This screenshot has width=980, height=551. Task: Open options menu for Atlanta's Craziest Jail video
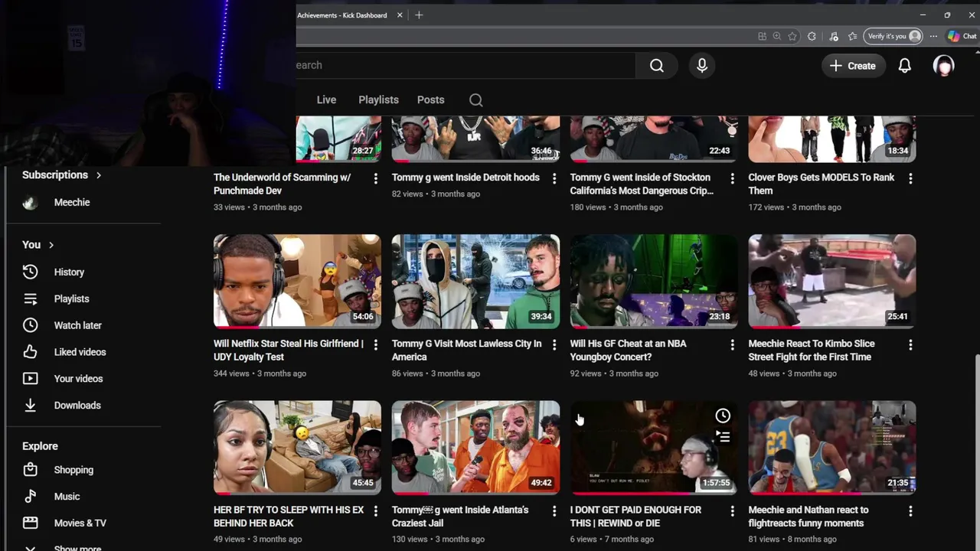click(554, 511)
